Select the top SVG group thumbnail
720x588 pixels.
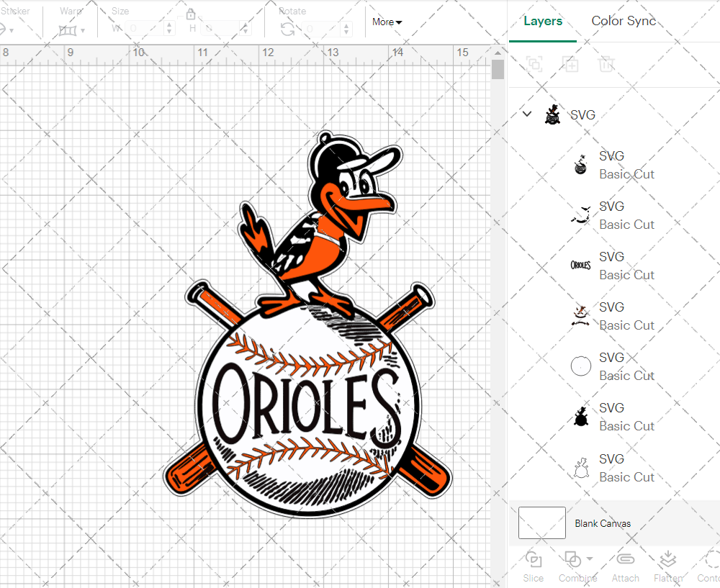tap(552, 114)
